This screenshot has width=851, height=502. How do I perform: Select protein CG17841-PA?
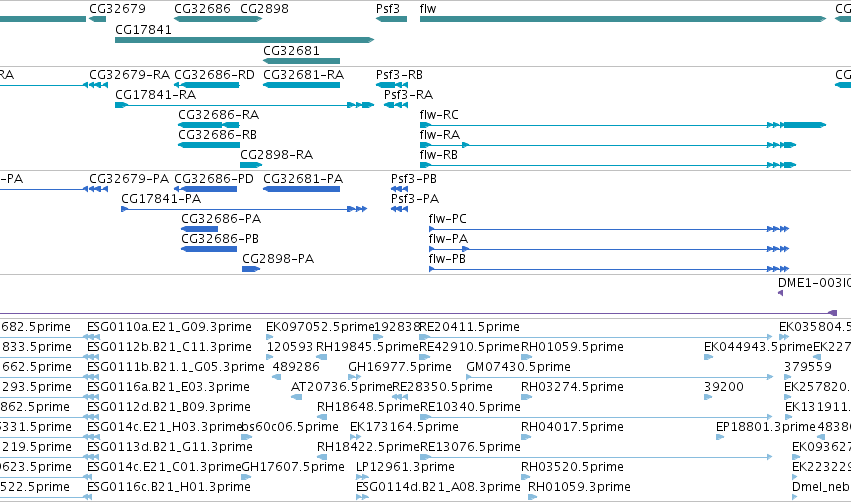(x=161, y=199)
